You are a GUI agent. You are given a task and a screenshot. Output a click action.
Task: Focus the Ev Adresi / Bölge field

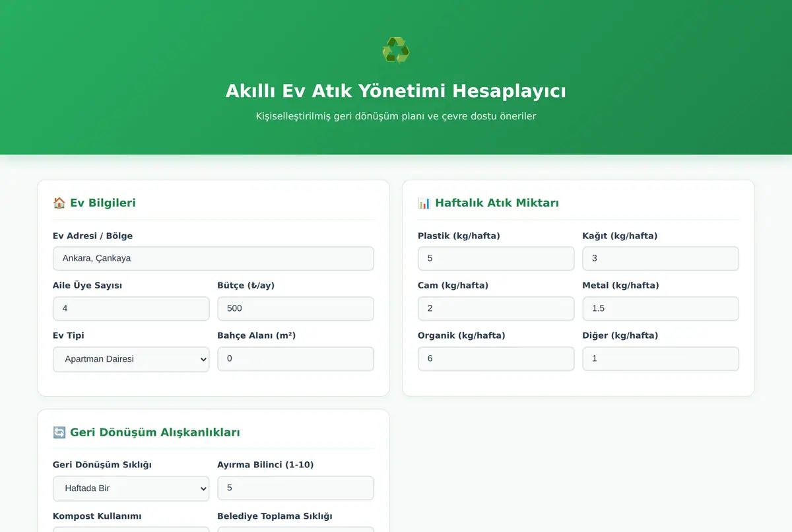click(x=213, y=258)
